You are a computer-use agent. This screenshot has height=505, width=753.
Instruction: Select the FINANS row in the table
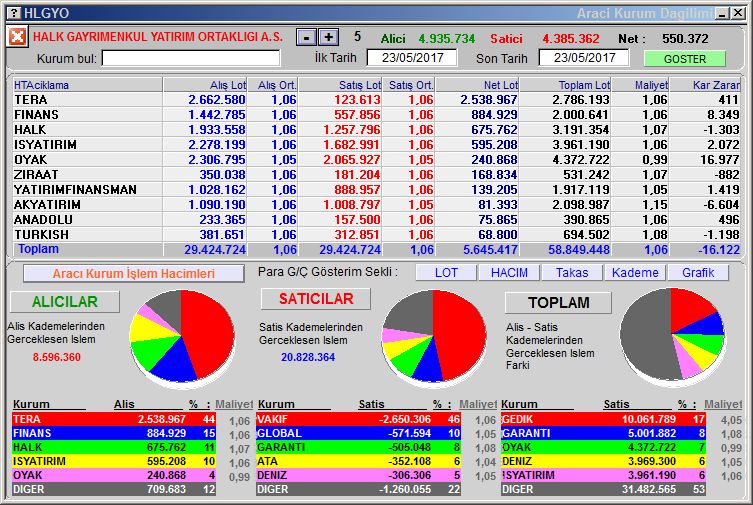376,115
